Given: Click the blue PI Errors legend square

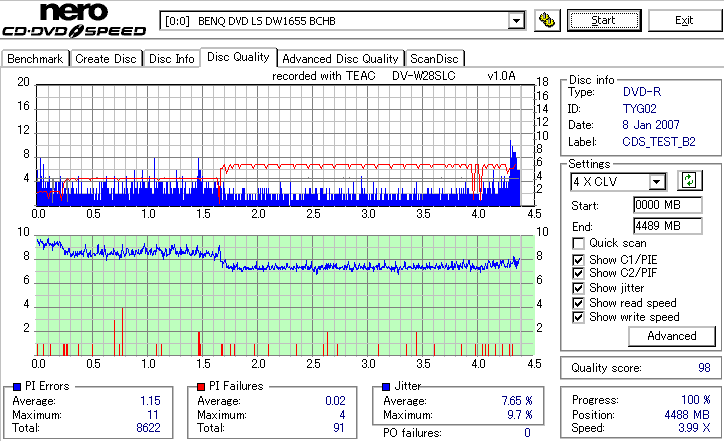Looking at the screenshot, I should pyautogui.click(x=17, y=387).
